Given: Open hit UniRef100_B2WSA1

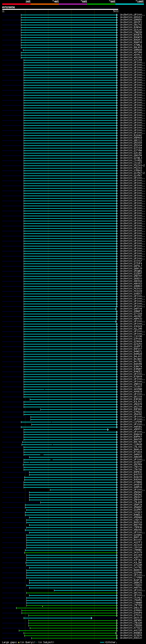Looking at the screenshot, I should (131, 27).
